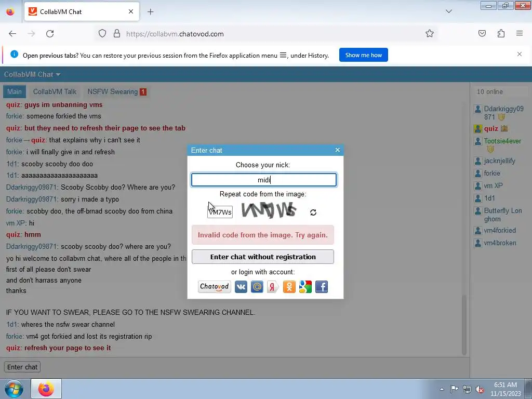List all tabs dropdown arrow

click(x=449, y=11)
